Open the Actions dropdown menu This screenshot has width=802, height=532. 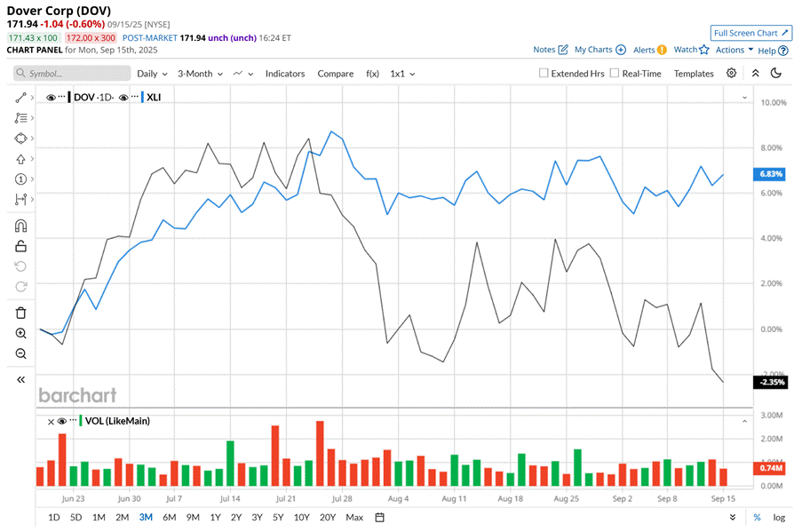(734, 50)
